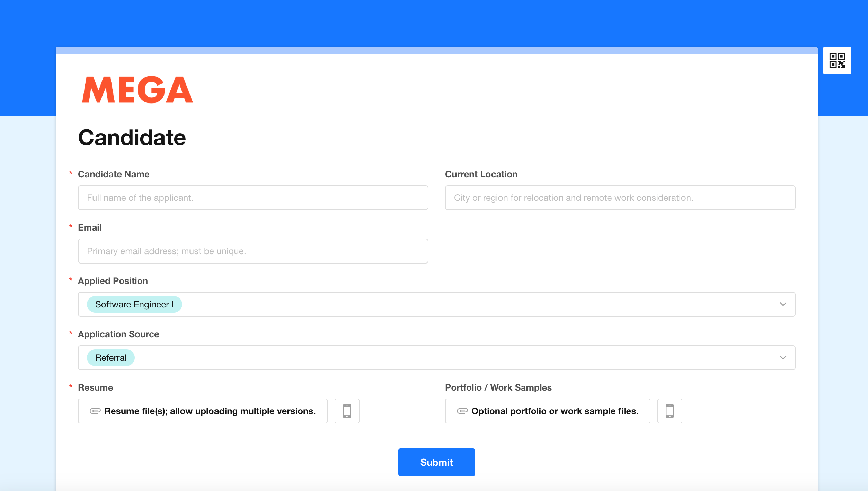
Task: Focus the Candidate Name input field
Action: [x=253, y=198]
